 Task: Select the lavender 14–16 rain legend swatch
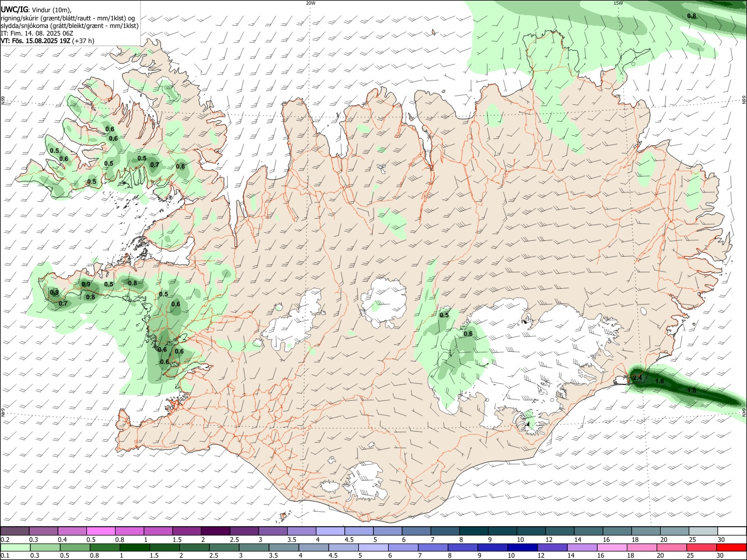pyautogui.click(x=581, y=547)
